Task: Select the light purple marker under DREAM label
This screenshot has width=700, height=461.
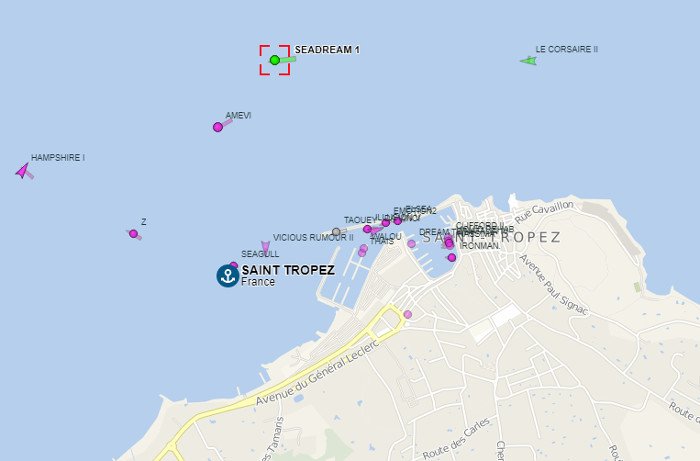Action: tap(411, 244)
